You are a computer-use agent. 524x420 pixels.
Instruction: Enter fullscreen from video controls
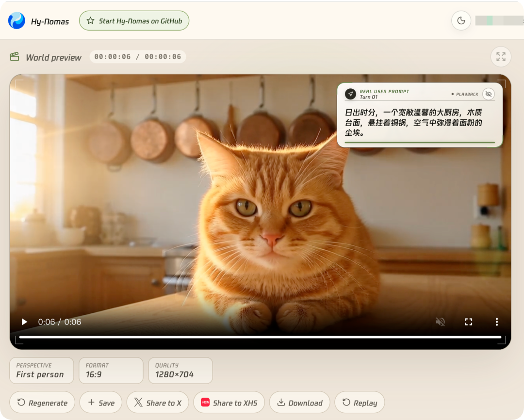(x=469, y=322)
